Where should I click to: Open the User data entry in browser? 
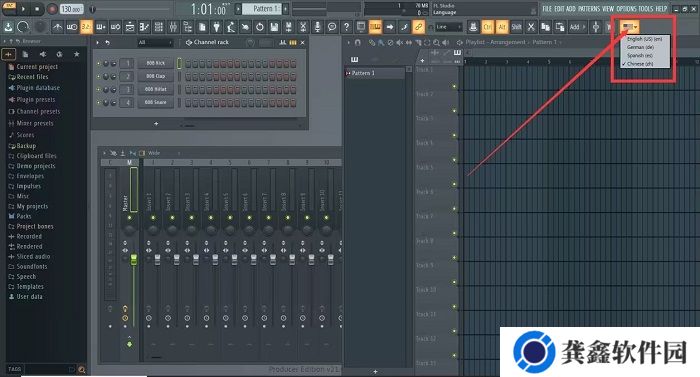click(29, 297)
